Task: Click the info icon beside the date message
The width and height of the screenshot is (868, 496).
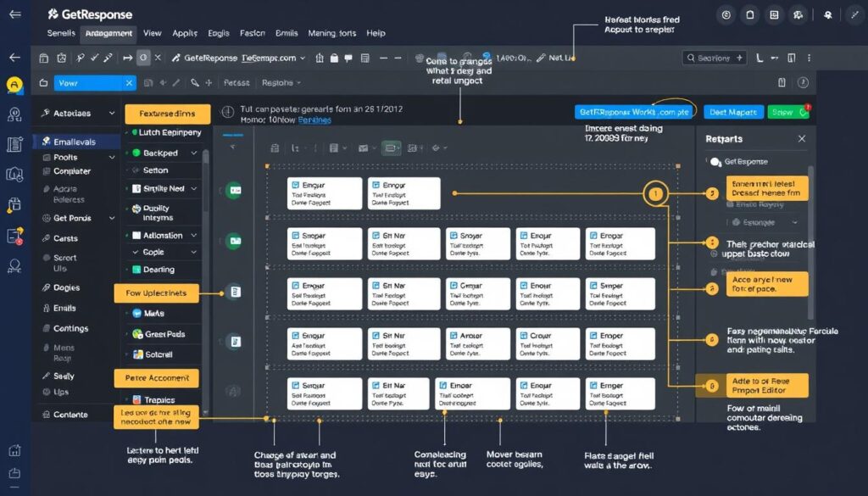Action: [x=227, y=113]
